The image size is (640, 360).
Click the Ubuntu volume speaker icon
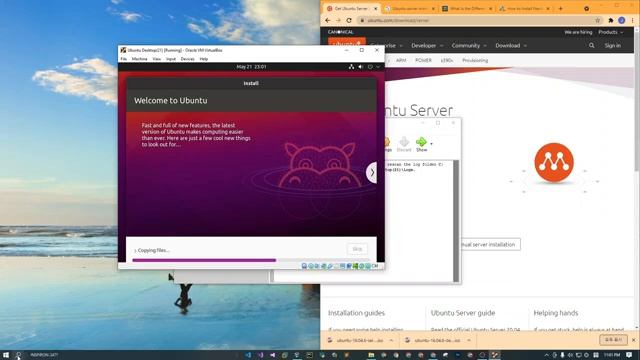tap(361, 67)
